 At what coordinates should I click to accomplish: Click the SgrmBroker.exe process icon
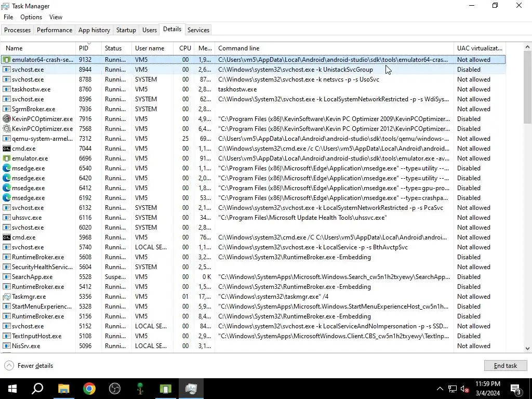6,109
